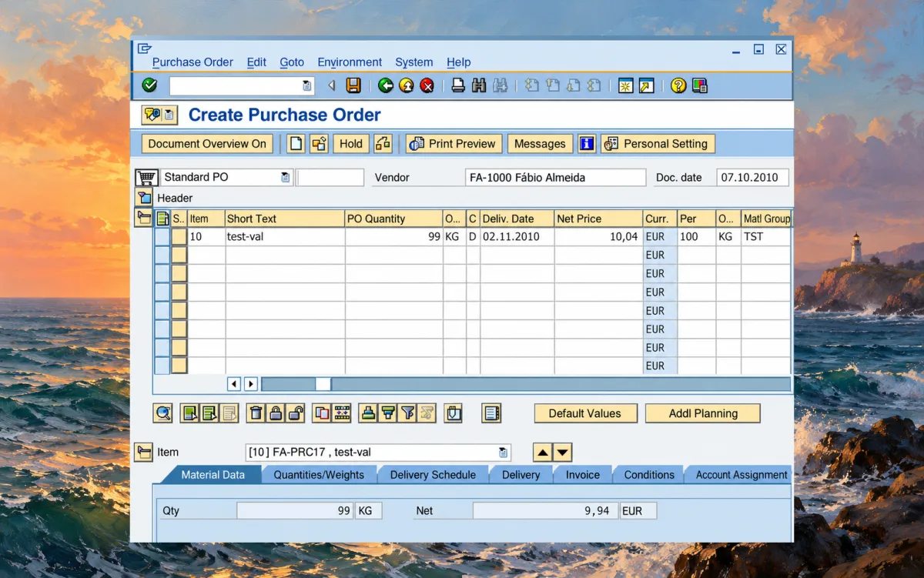Open the Goto menu

(292, 62)
